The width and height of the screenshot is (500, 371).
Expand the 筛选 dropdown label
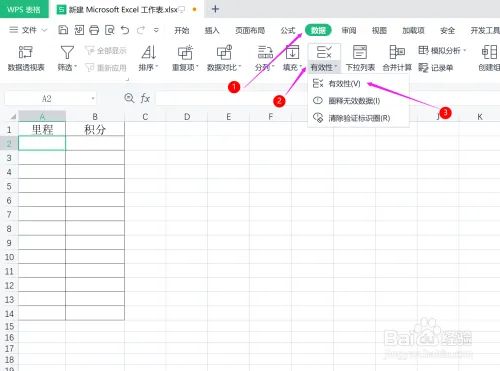tap(67, 67)
